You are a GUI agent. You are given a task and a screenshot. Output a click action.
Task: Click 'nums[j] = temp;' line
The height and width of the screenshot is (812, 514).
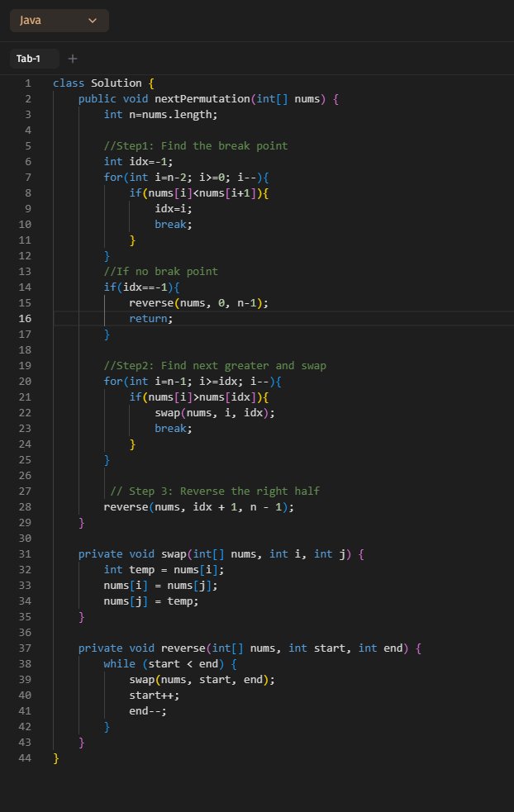tap(151, 601)
